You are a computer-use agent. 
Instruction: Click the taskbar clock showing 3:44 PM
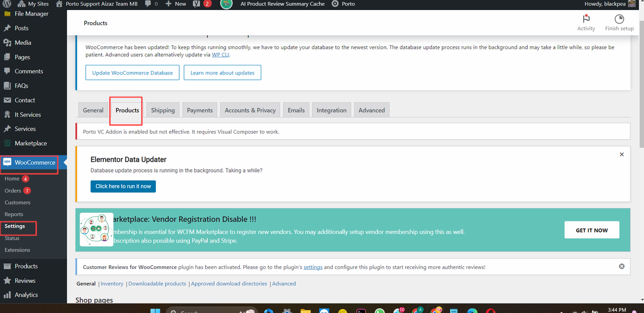pos(616,310)
